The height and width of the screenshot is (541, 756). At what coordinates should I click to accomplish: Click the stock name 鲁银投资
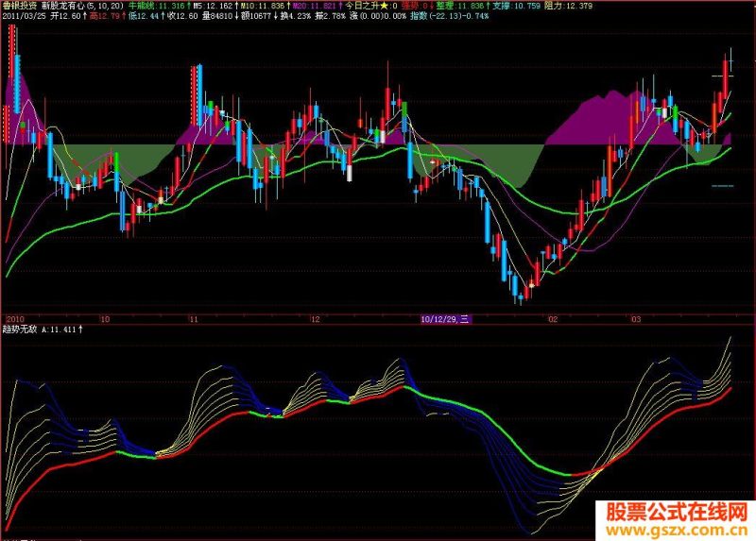[x=19, y=6]
